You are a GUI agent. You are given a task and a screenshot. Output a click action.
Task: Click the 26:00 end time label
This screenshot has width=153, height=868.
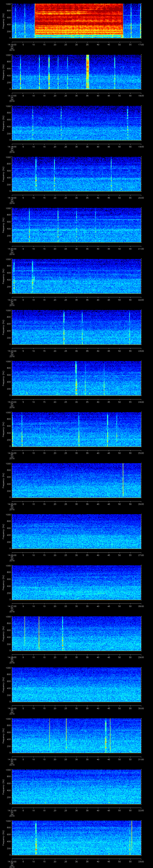pyautogui.click(x=141, y=504)
